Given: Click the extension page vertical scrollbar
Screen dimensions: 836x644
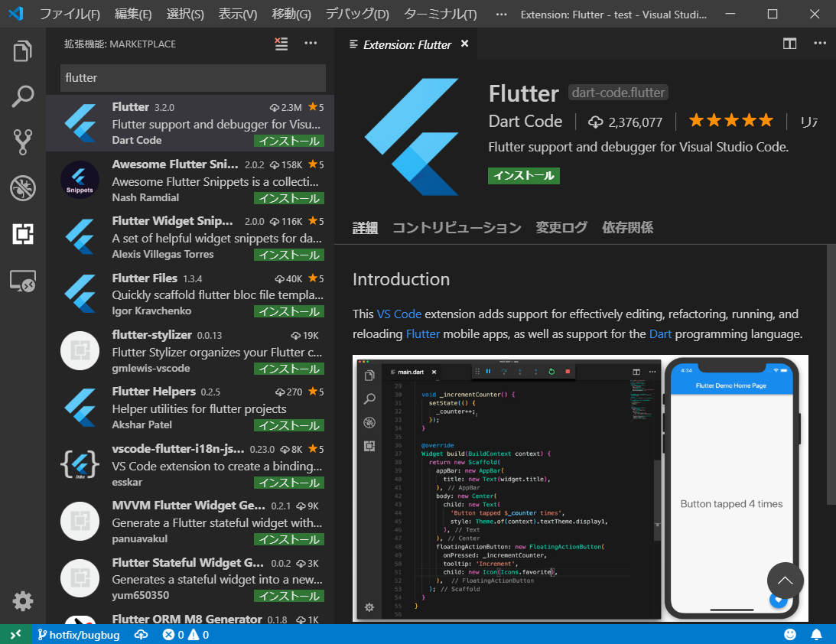Looking at the screenshot, I should [x=831, y=374].
